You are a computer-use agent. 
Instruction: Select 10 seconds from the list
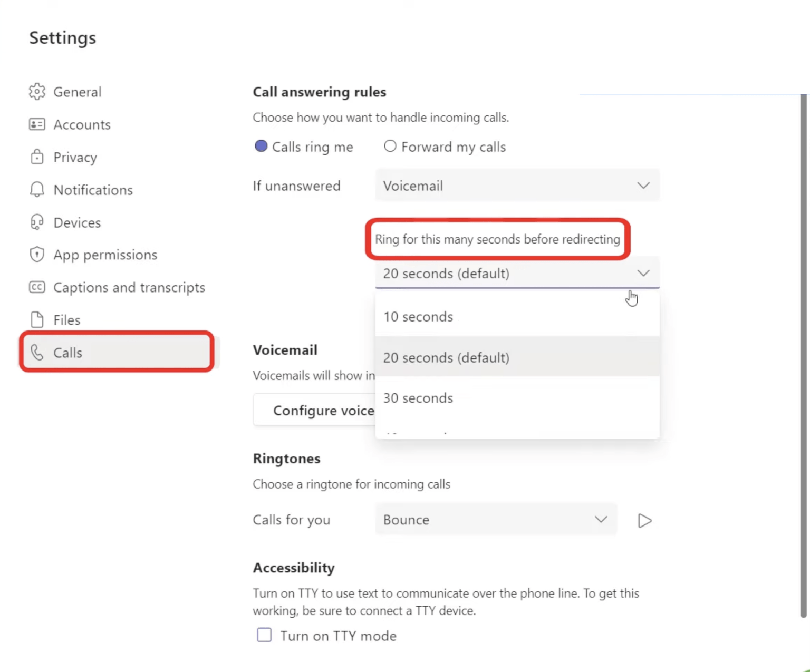coord(418,316)
